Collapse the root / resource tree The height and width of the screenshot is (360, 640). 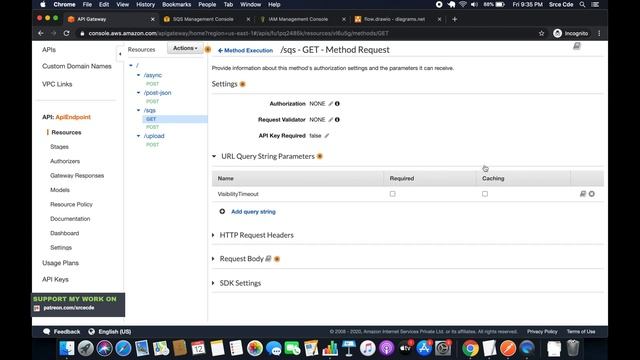pos(131,65)
